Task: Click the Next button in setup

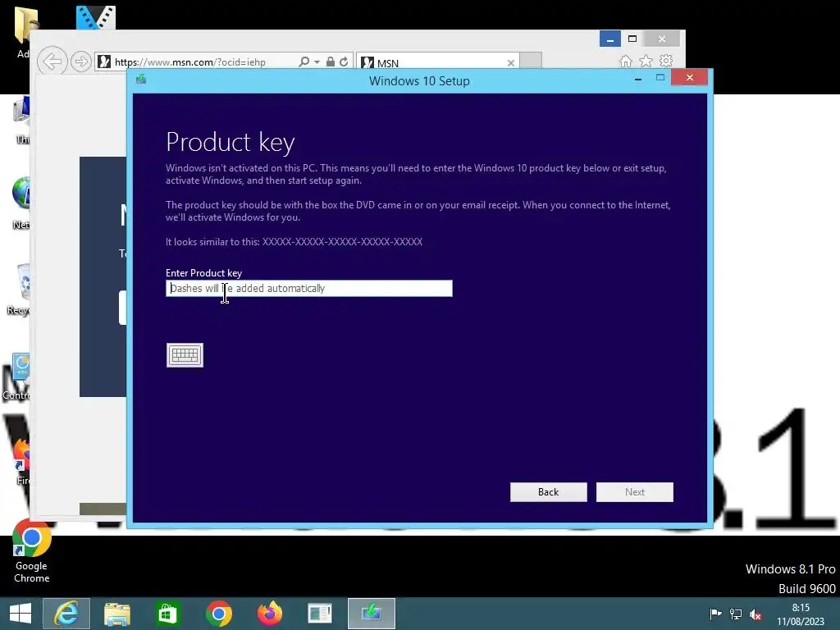Action: (635, 492)
